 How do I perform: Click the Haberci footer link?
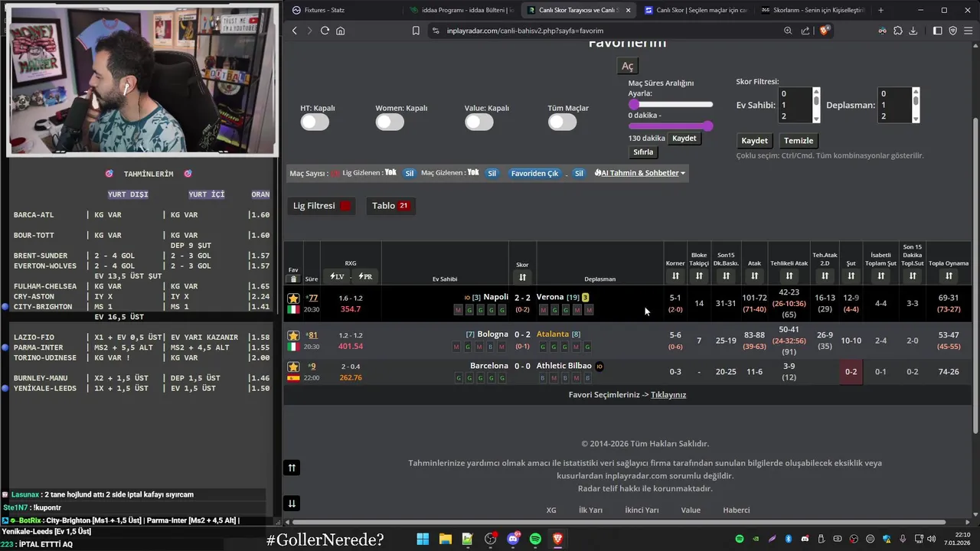pyautogui.click(x=737, y=510)
